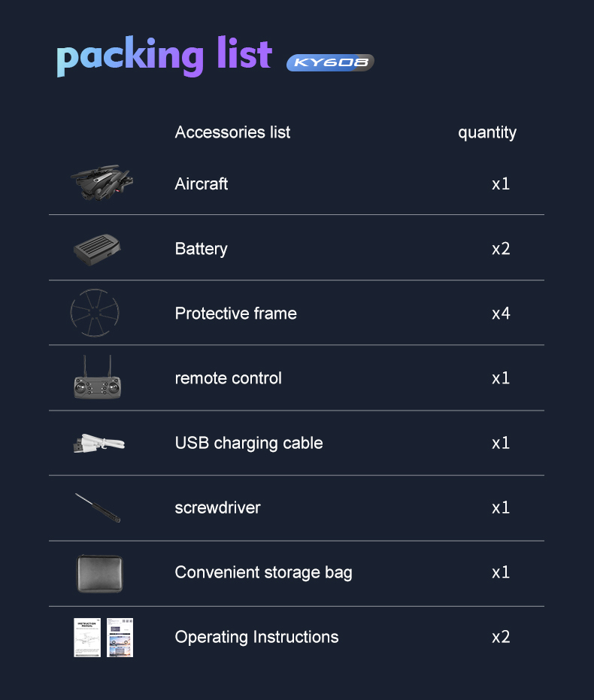Click the KY608 model badge
The width and height of the screenshot is (594, 700).
pos(330,62)
